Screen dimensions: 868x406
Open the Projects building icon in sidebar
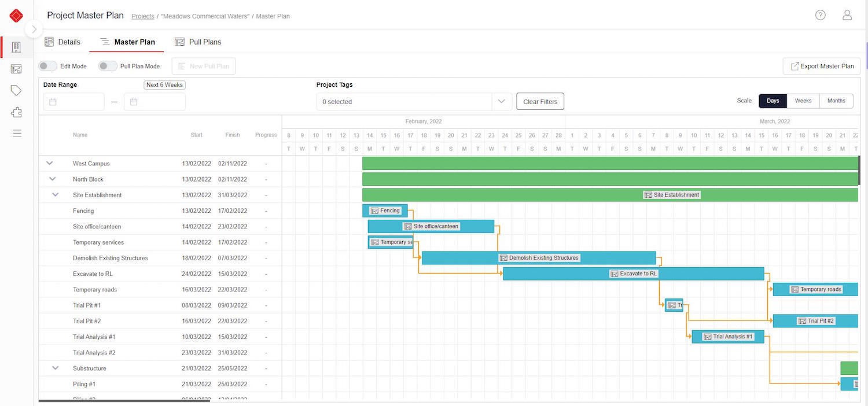tap(16, 47)
